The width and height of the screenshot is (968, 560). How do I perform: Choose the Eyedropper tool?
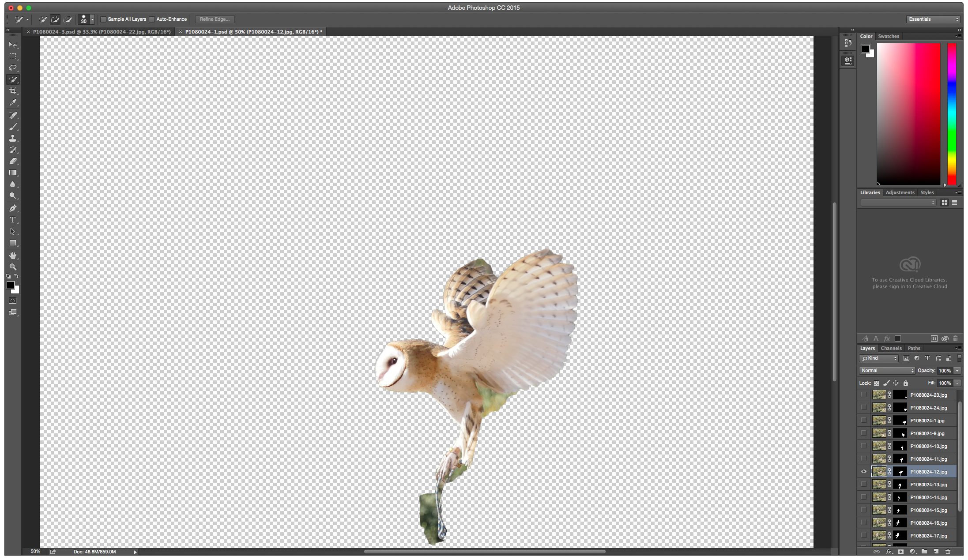click(13, 102)
